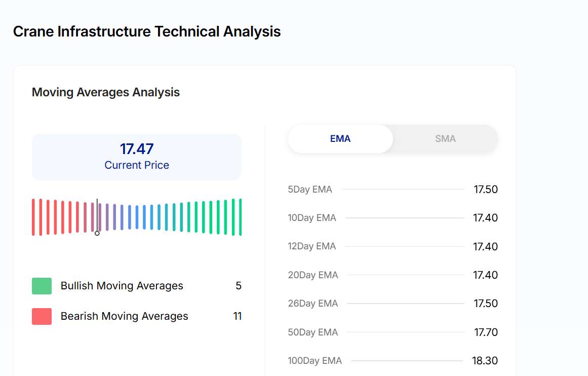This screenshot has width=588, height=376.
Task: Select the 26Day EMA label
Action: pyautogui.click(x=313, y=304)
